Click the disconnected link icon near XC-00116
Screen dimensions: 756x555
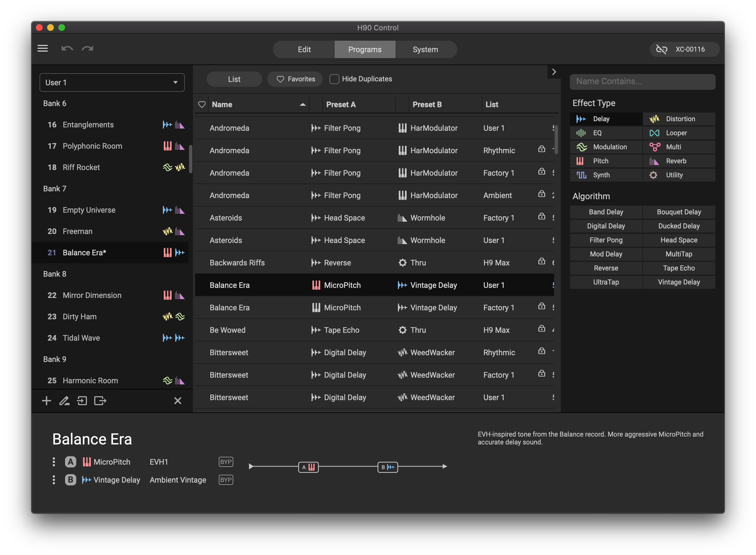click(x=661, y=49)
